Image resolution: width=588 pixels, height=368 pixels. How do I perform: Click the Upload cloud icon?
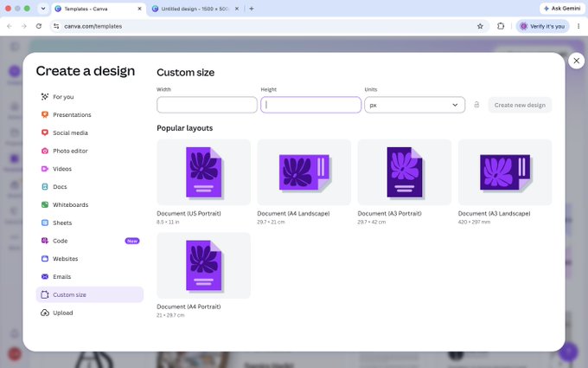click(45, 313)
